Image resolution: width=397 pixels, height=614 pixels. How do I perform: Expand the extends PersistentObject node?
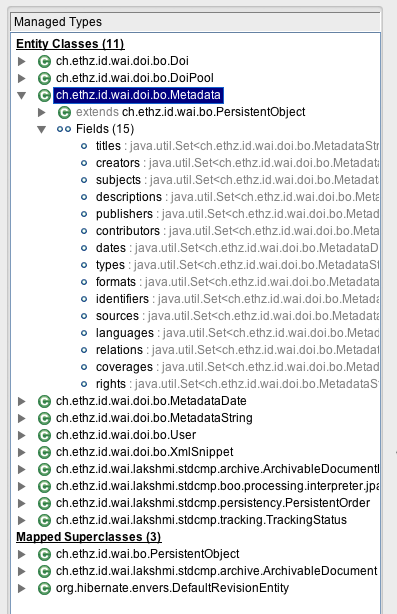coord(42,112)
